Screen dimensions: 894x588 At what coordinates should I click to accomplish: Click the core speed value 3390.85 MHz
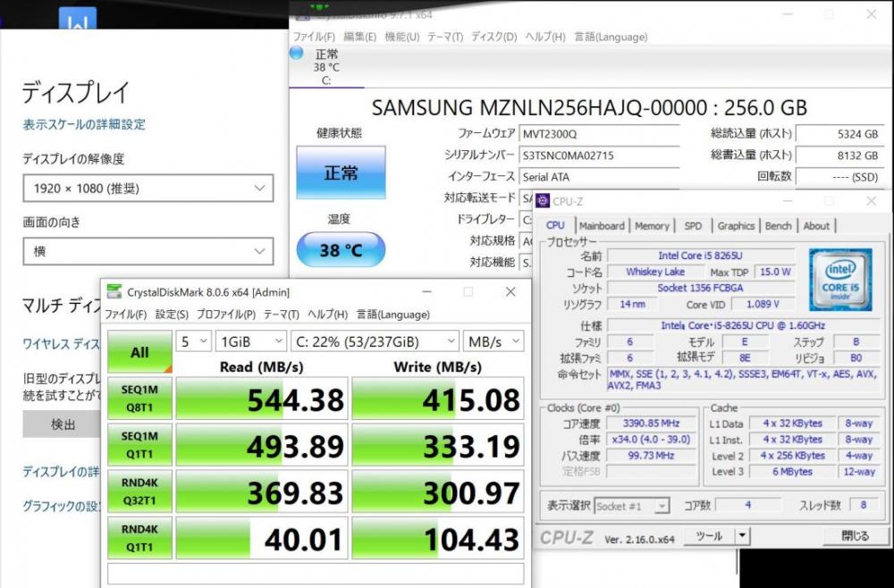click(651, 424)
